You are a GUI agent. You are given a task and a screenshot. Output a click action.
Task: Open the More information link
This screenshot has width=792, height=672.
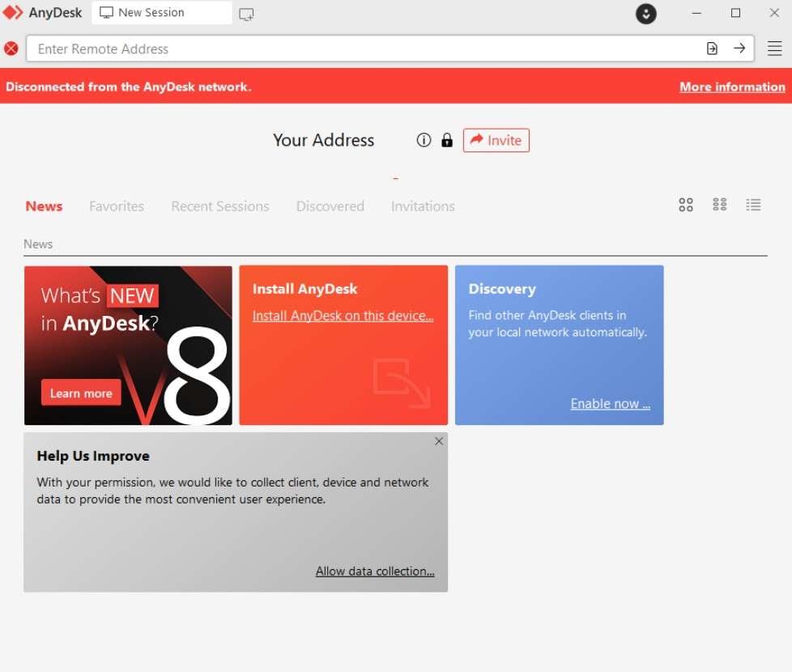pos(732,87)
